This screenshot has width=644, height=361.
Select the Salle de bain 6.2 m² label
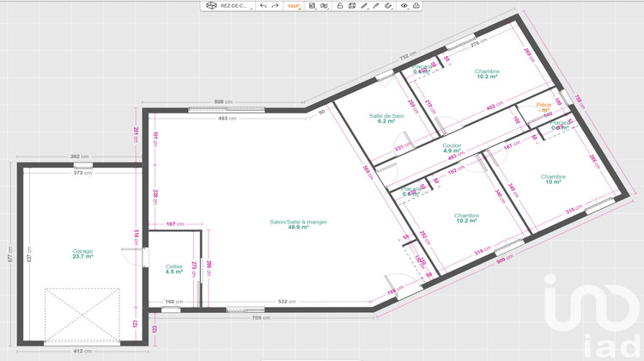pos(386,119)
